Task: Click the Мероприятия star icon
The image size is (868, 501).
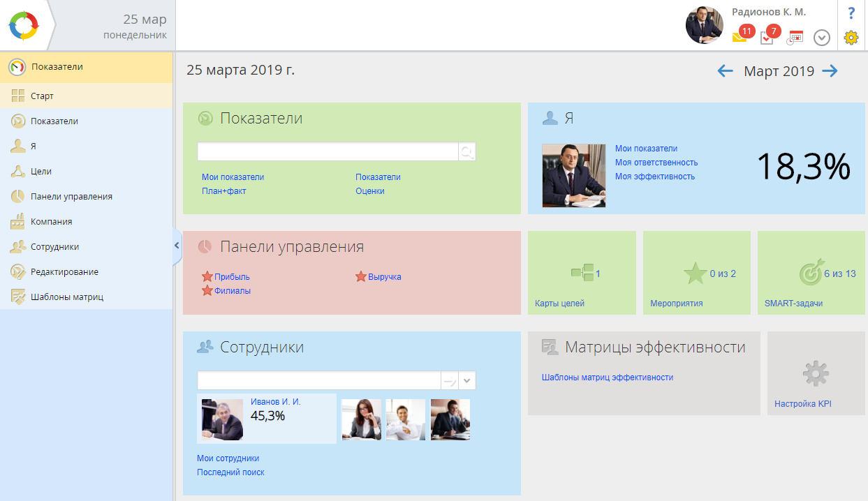Action: 695,274
